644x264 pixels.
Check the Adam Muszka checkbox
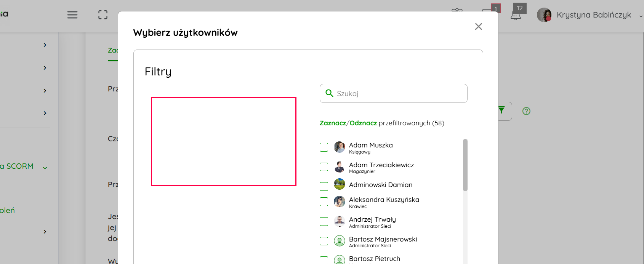(324, 147)
